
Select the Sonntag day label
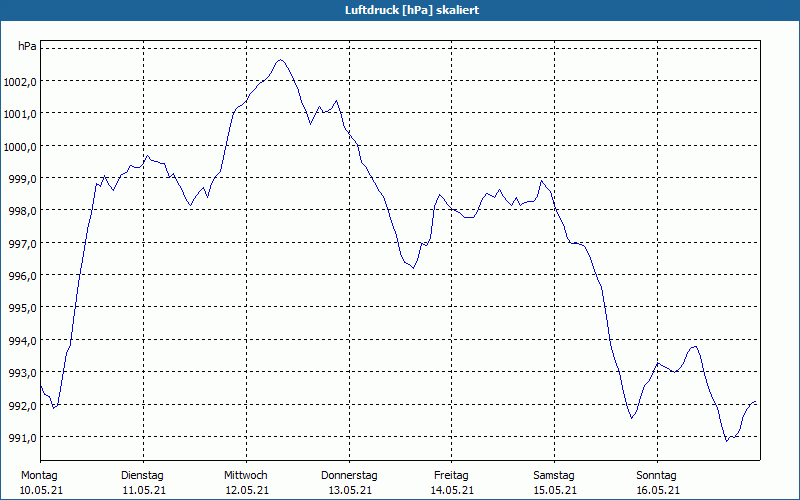656,476
